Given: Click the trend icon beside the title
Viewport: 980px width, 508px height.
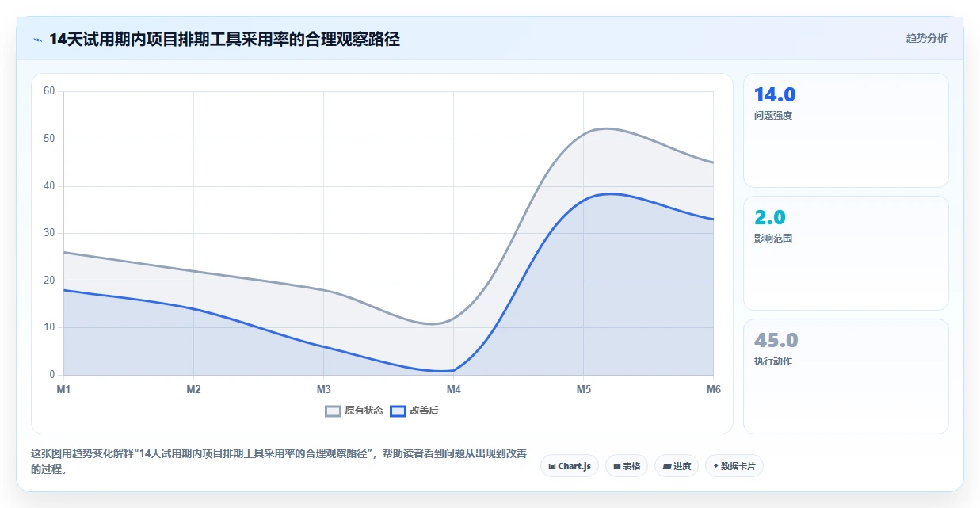Looking at the screenshot, I should (37, 39).
